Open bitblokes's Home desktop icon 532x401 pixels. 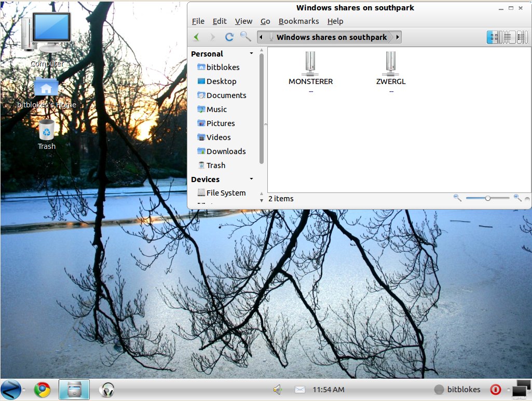pyautogui.click(x=47, y=93)
